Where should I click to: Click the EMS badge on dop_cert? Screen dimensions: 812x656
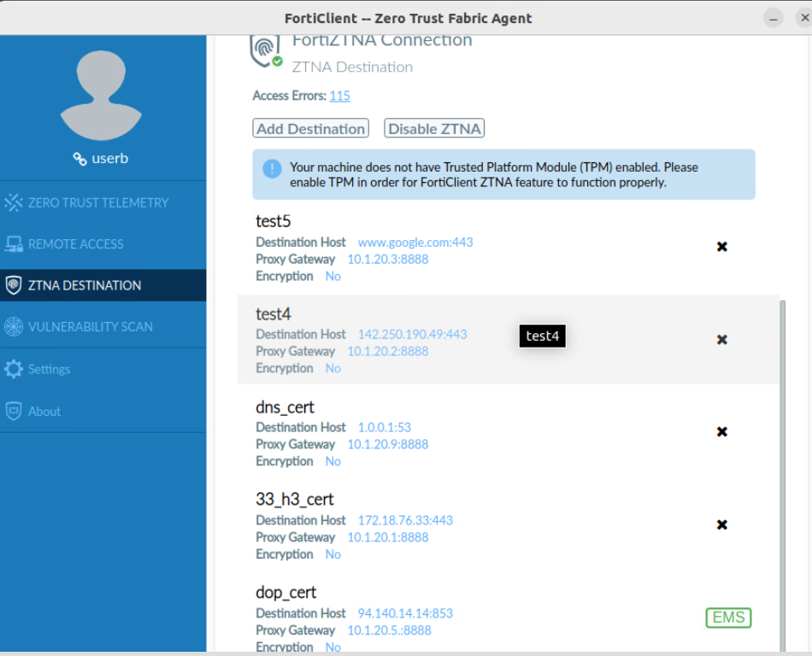[727, 617]
